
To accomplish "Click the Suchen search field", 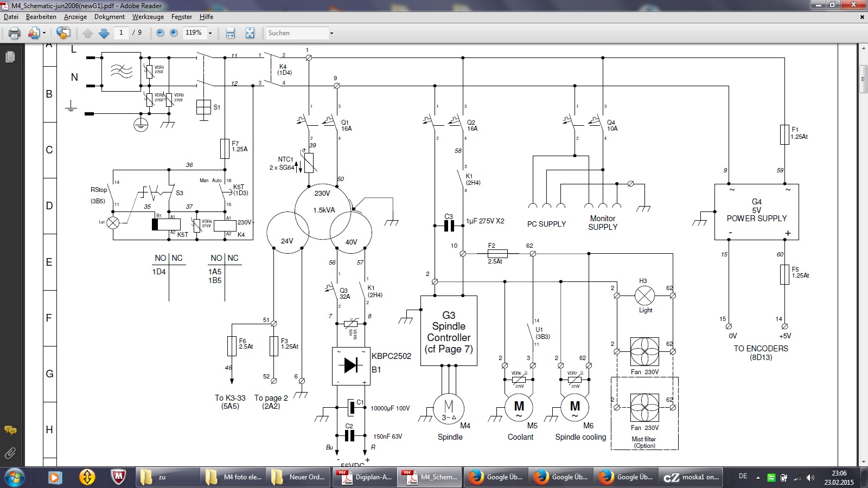I will (297, 33).
